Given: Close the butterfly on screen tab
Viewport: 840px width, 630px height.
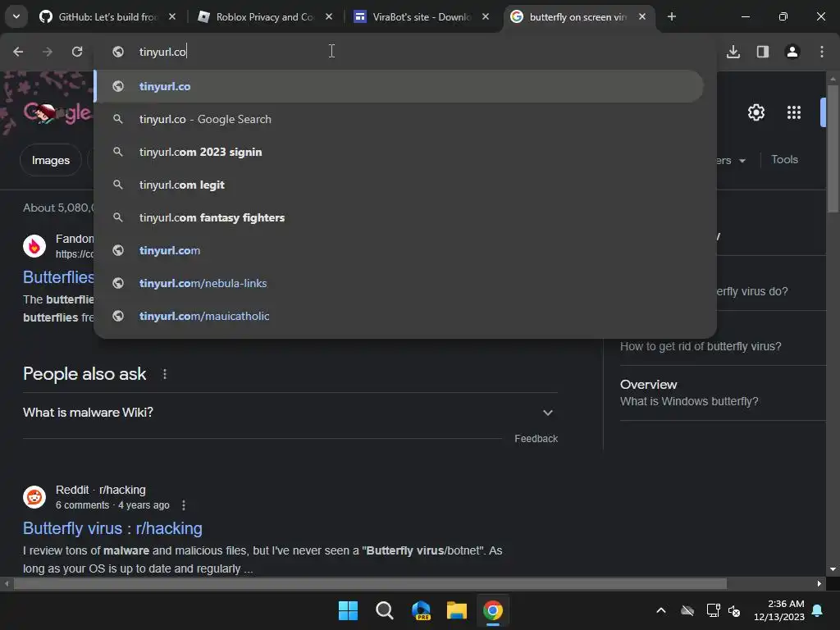Looking at the screenshot, I should [641, 16].
